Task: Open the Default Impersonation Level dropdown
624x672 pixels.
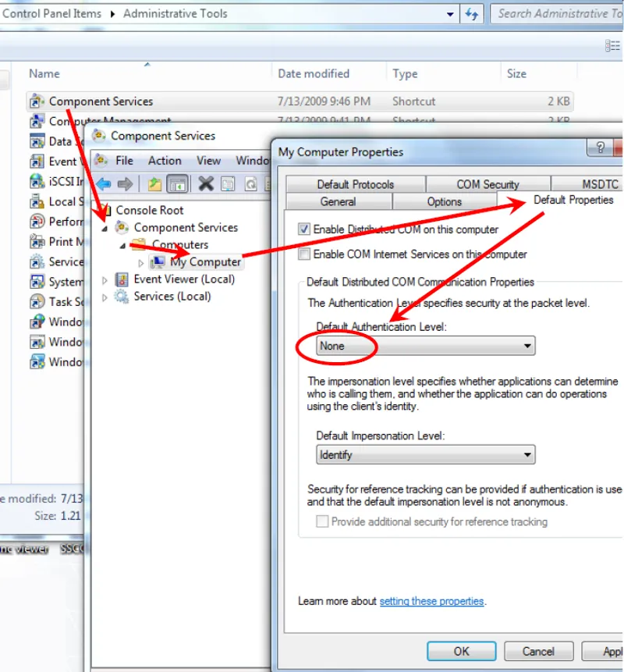Action: pyautogui.click(x=530, y=454)
